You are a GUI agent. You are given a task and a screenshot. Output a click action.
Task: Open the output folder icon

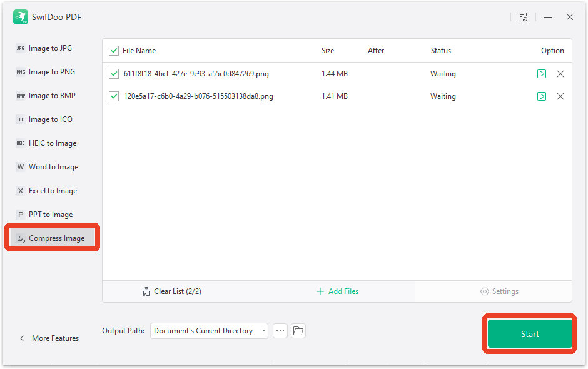(x=298, y=331)
